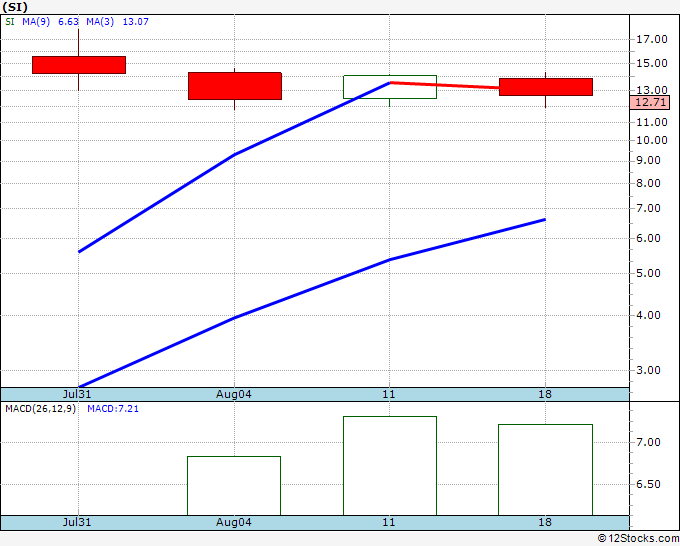Click date 11 on the MACD date axis
The height and width of the screenshot is (546, 680).
point(389,522)
